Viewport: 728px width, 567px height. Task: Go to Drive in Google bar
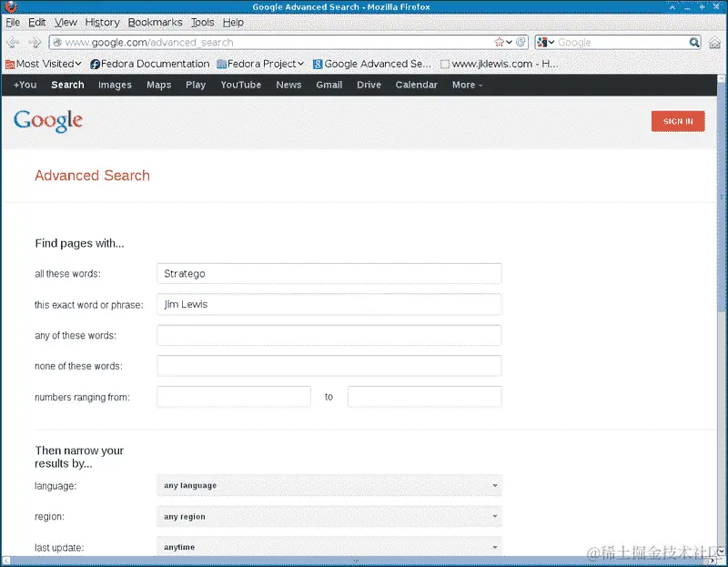click(369, 85)
